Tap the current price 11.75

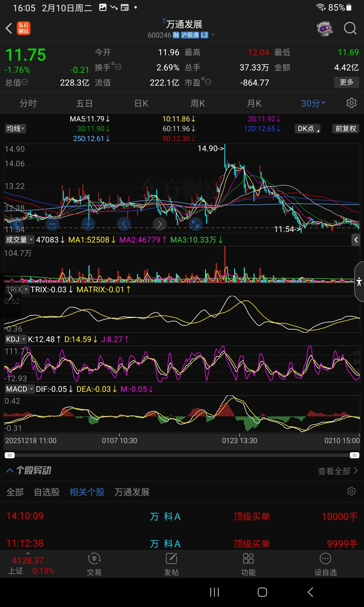tap(26, 55)
